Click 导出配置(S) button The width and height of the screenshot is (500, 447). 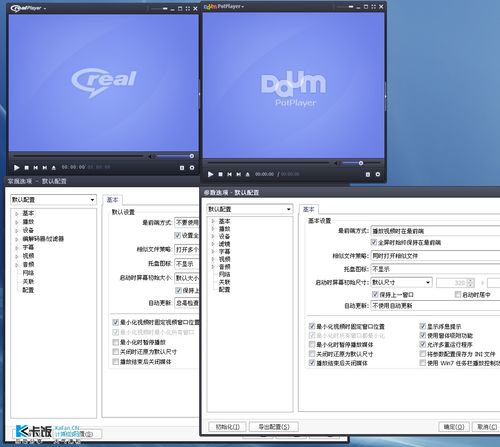(x=274, y=427)
